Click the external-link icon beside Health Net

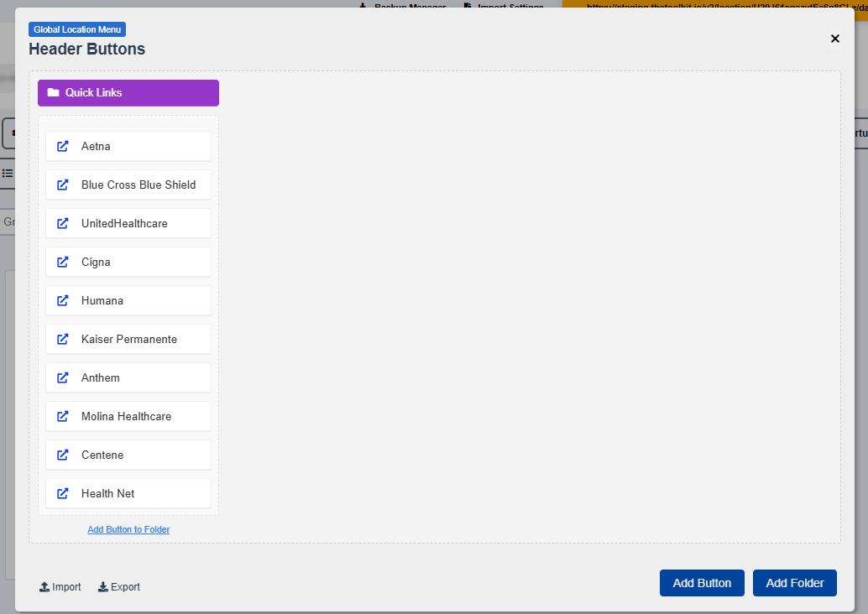click(63, 493)
